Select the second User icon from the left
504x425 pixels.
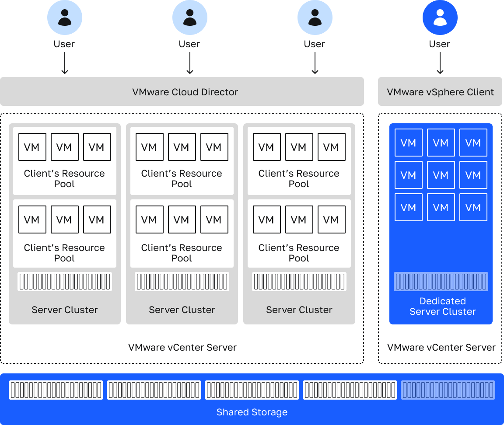[x=189, y=17]
